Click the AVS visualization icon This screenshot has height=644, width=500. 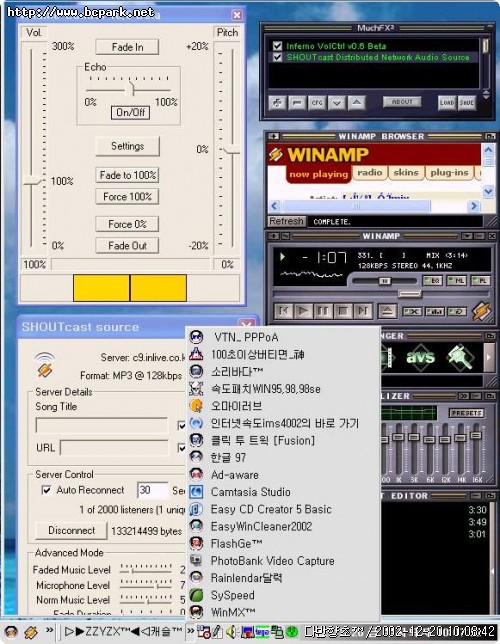(x=420, y=357)
